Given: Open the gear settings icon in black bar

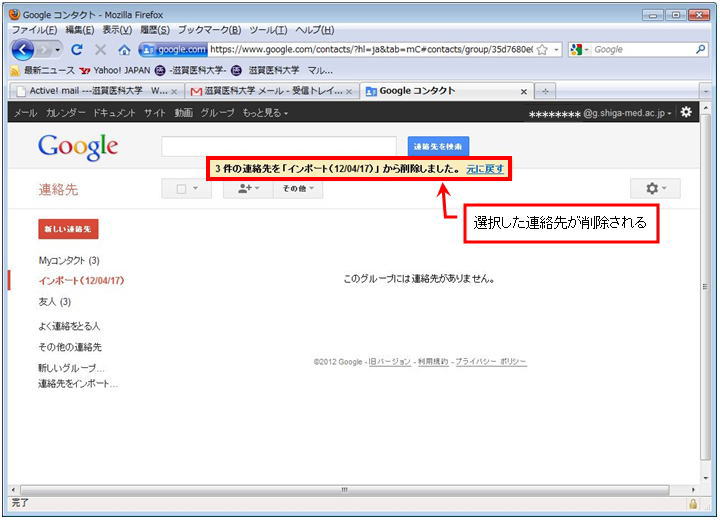Looking at the screenshot, I should [686, 112].
